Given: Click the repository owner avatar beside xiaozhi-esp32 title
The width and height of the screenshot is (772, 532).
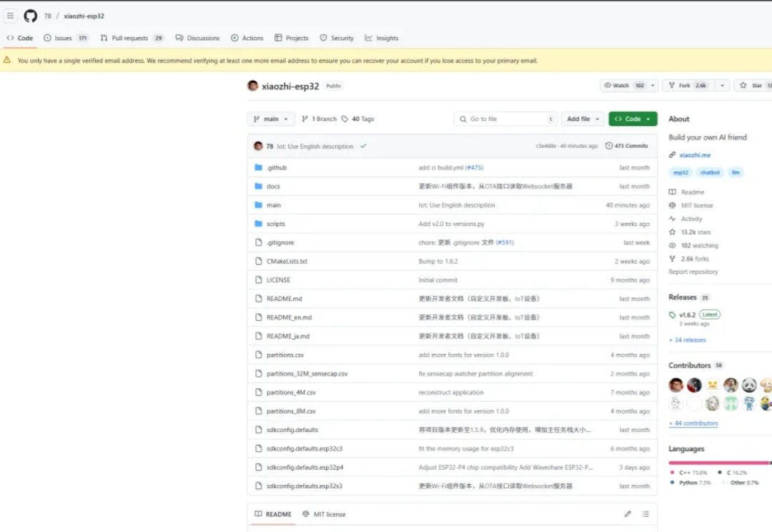Looking at the screenshot, I should click(x=252, y=86).
